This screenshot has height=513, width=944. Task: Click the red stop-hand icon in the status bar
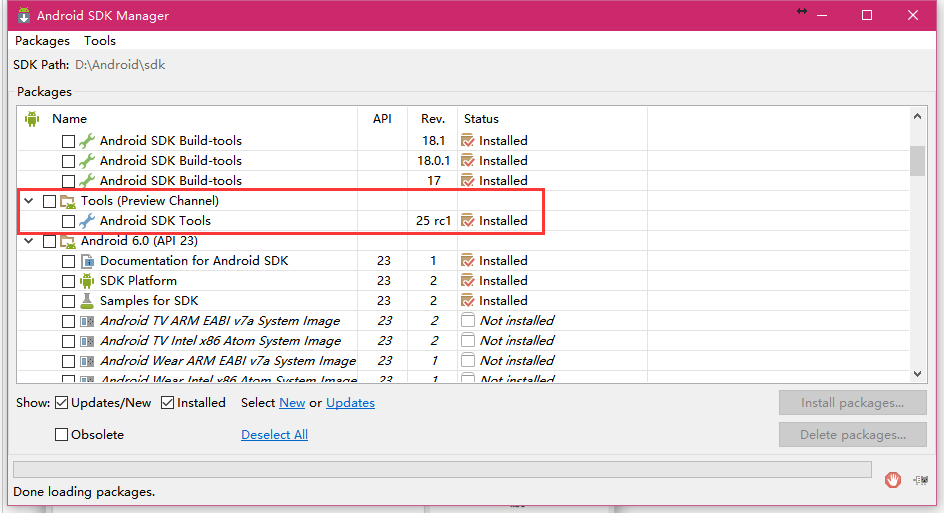pos(893,479)
